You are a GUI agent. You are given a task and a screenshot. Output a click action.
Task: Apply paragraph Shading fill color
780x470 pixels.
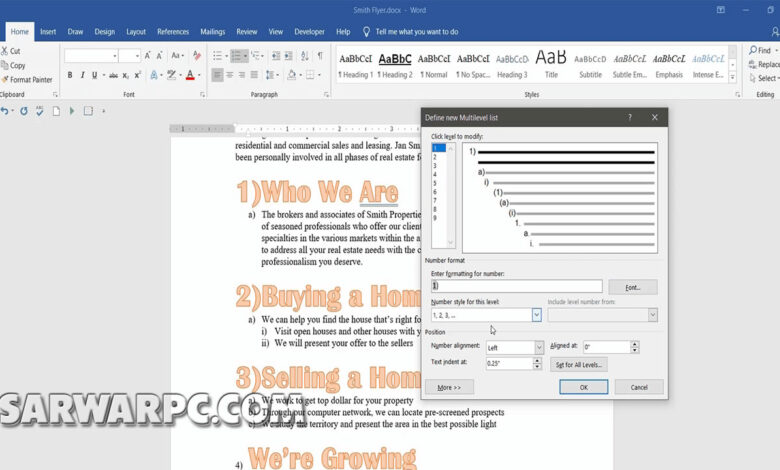coord(292,75)
